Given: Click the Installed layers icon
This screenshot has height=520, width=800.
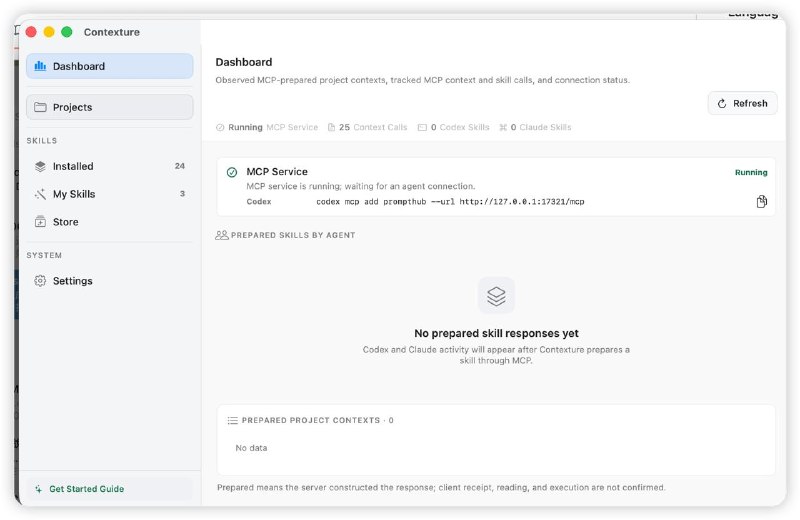Looking at the screenshot, I should click(40, 166).
